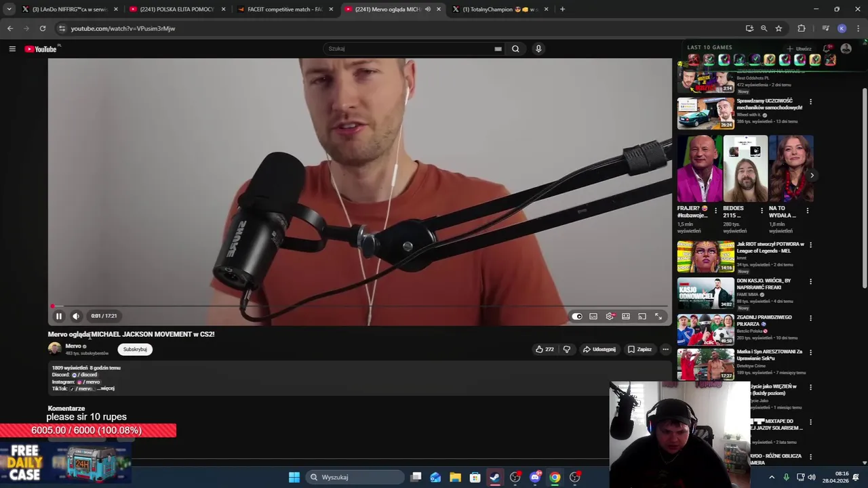Image resolution: width=868 pixels, height=488 pixels.
Task: Open the Jak RIOT stworzył POTWORA video title
Action: 770,247
